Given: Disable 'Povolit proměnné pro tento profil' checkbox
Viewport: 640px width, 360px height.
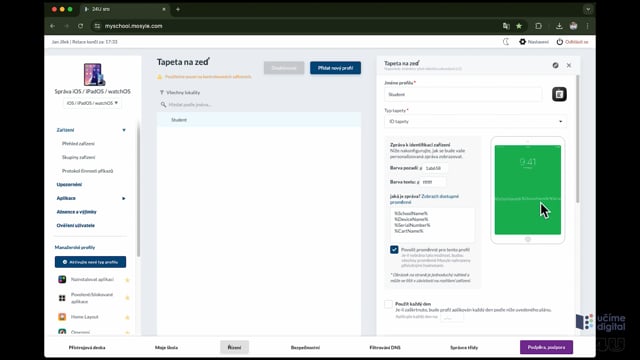Looking at the screenshot, I should pyautogui.click(x=394, y=249).
